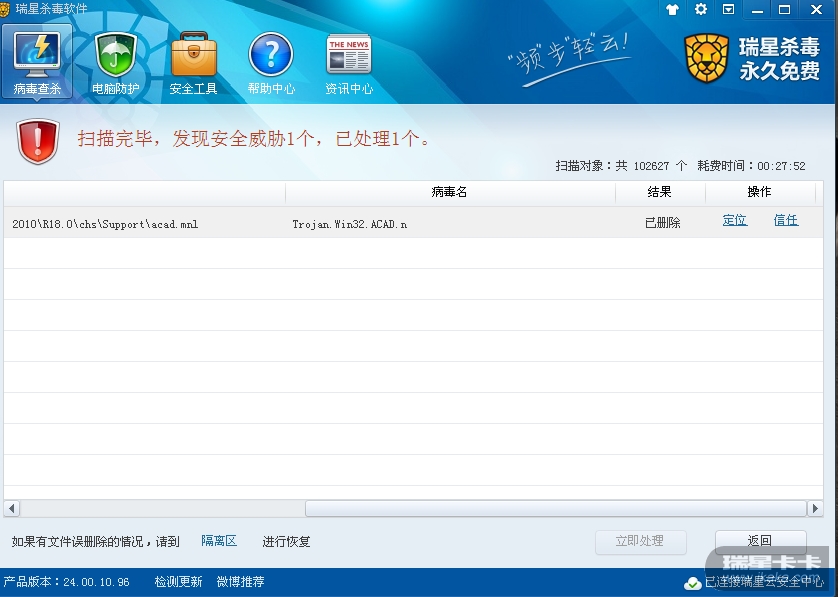This screenshot has width=838, height=597.
Task: Click the 定位 locate link
Action: 735,220
